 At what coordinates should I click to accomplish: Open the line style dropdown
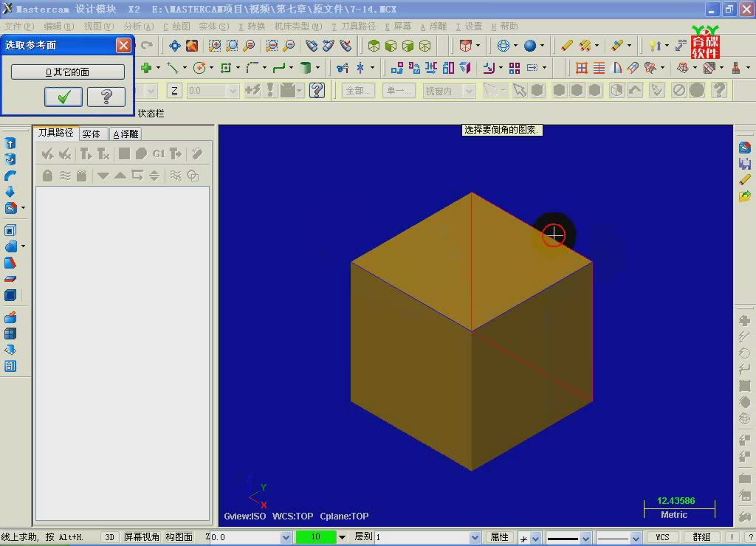(585, 538)
